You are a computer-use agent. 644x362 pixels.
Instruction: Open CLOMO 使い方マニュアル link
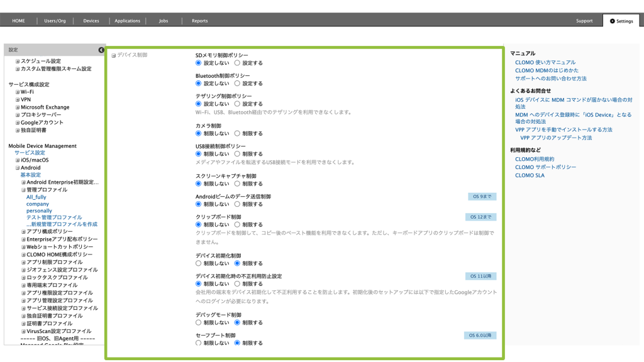pos(545,62)
